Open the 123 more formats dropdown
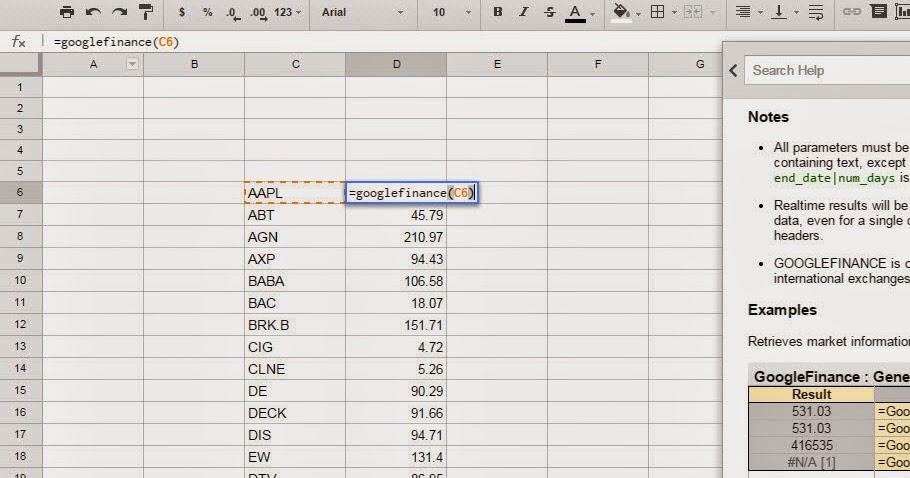Viewport: 910px width, 478px height. (x=288, y=12)
